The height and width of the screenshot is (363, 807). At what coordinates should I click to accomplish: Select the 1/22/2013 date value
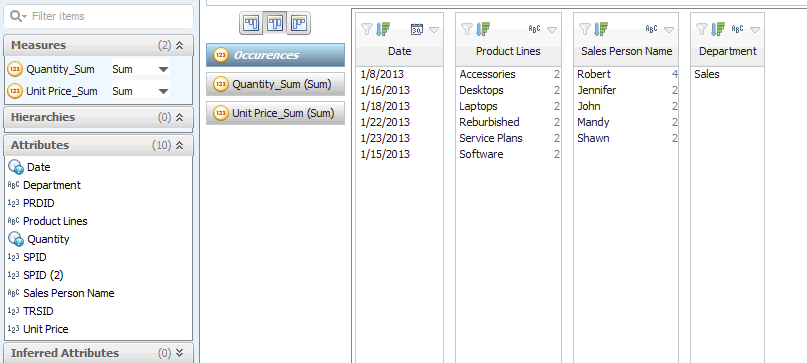[x=385, y=122]
